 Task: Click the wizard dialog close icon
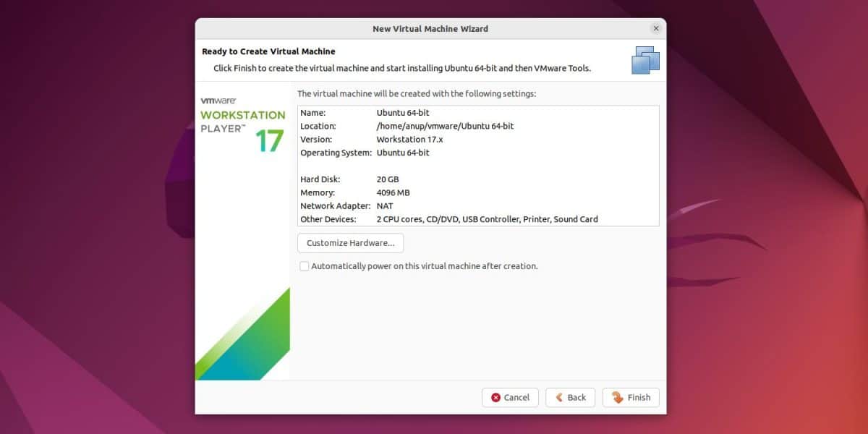click(656, 28)
